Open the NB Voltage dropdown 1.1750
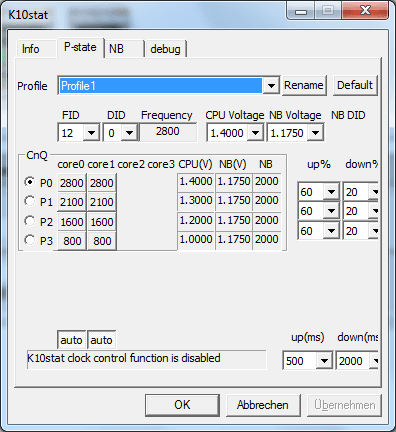Viewport: 396px width, 432px height. 315,133
